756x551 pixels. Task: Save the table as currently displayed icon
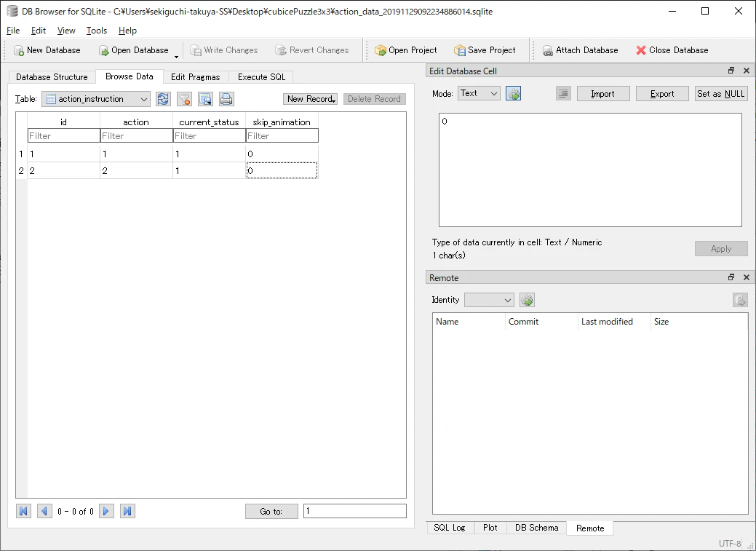[x=205, y=99]
